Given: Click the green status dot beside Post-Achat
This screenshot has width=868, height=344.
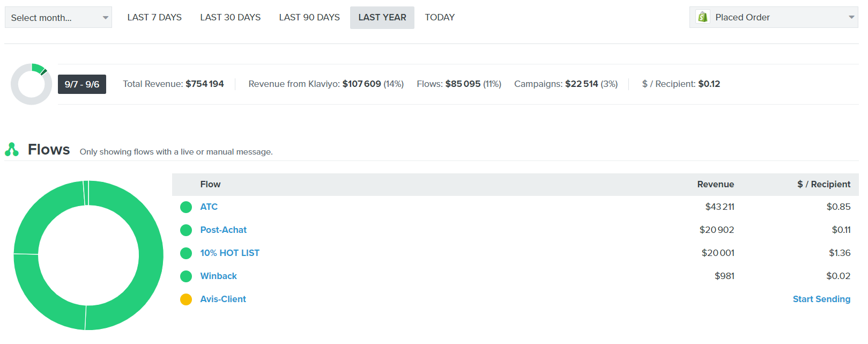Looking at the screenshot, I should point(186,230).
